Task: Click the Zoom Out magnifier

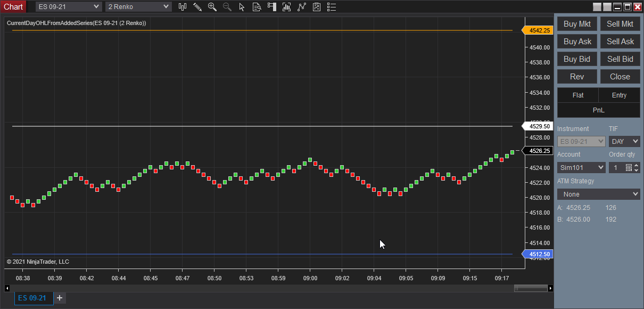Action: click(227, 7)
